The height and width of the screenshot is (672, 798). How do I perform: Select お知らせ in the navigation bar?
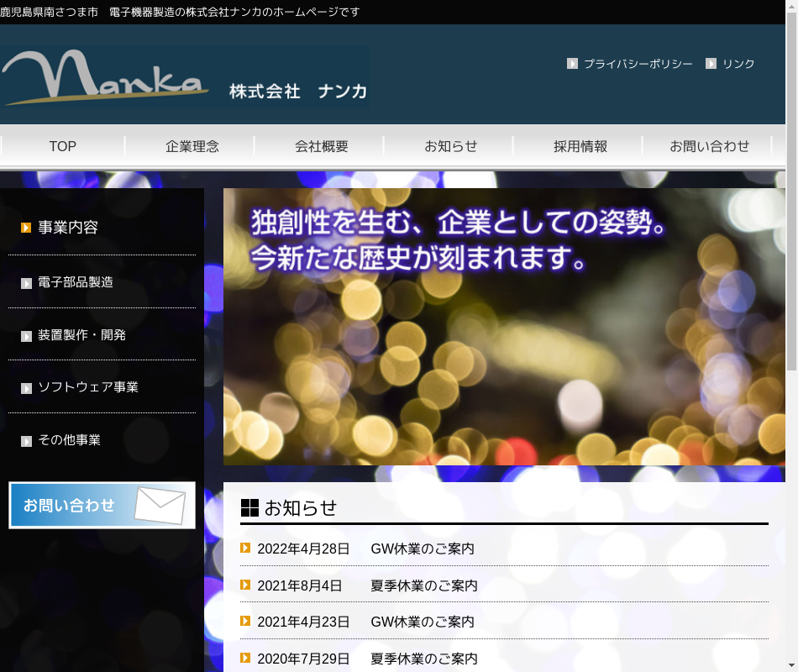tap(451, 146)
